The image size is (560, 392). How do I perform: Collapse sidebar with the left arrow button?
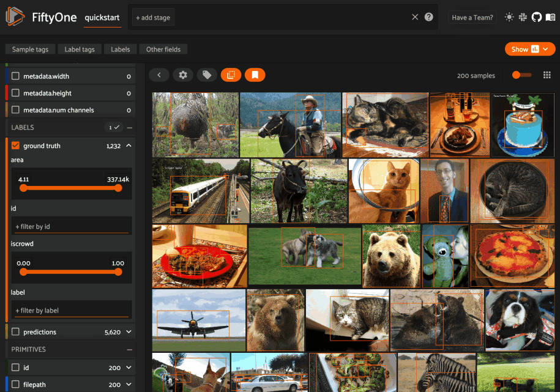[159, 75]
